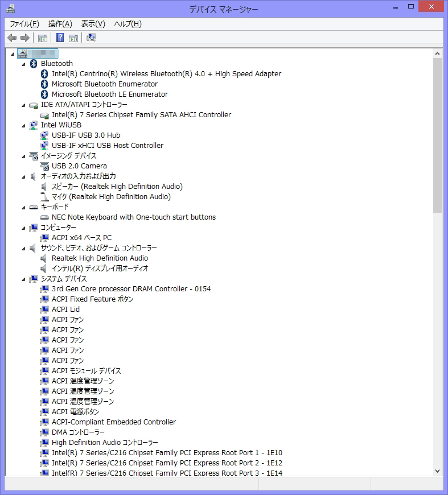This screenshot has width=448, height=495.
Task: Open the ヘルプ(H) menu
Action: [x=128, y=24]
